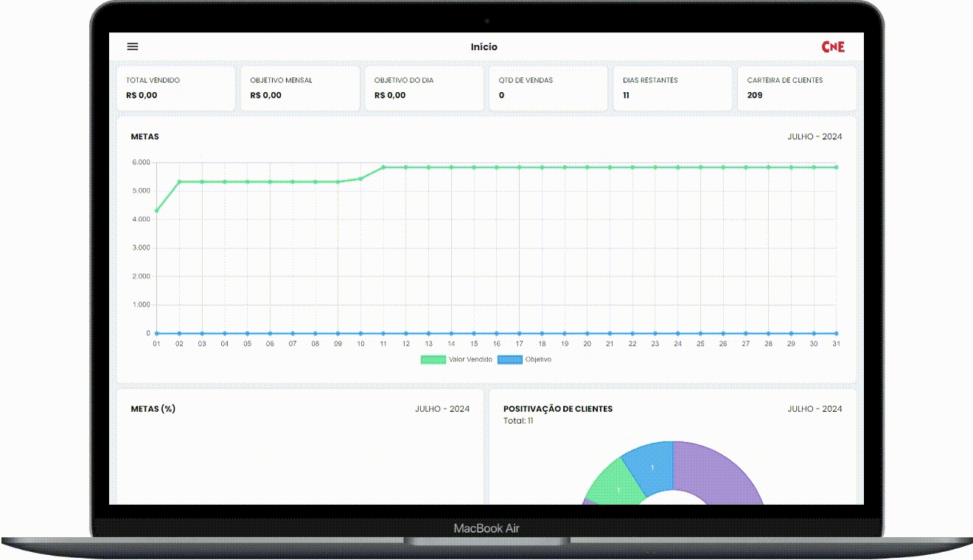
Task: Click the CNE logo in header
Action: [x=833, y=46]
